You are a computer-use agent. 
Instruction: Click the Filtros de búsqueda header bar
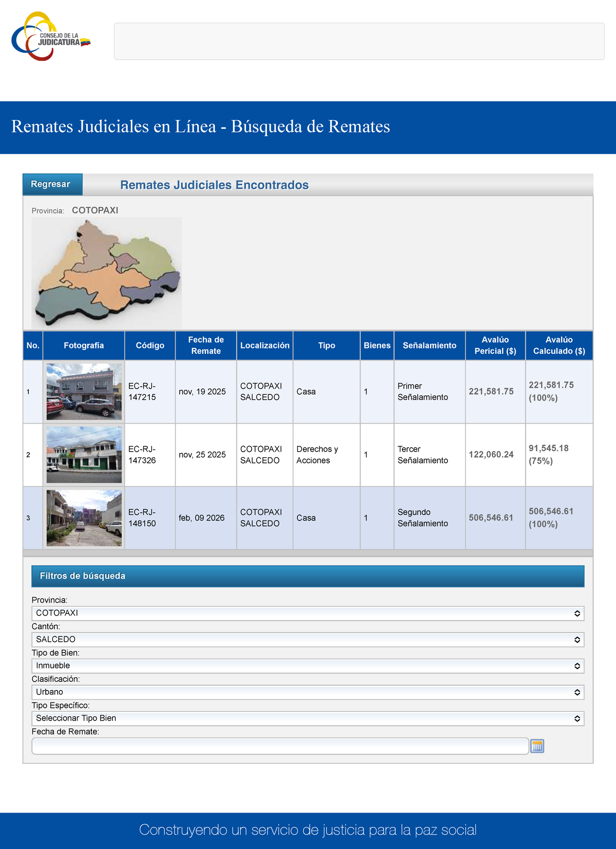click(x=308, y=576)
